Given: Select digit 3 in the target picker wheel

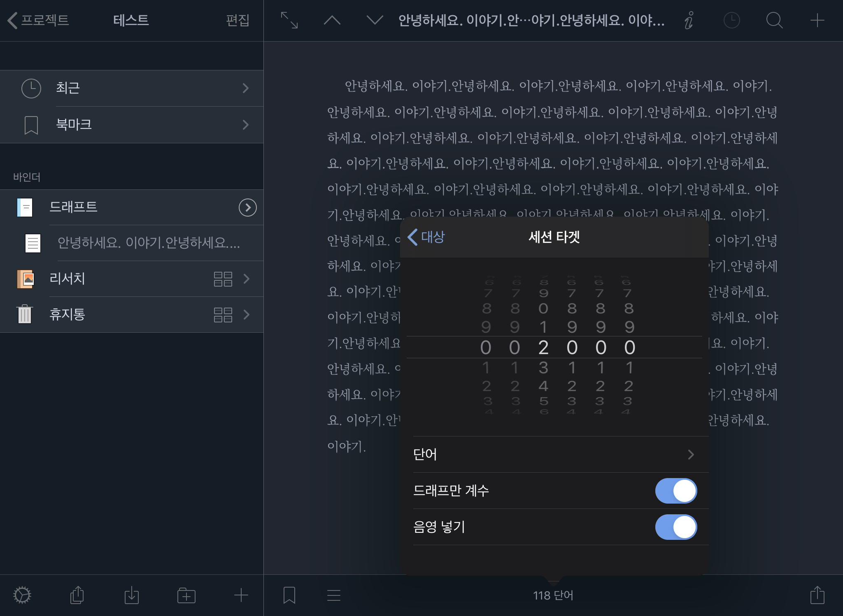Looking at the screenshot, I should [x=543, y=368].
